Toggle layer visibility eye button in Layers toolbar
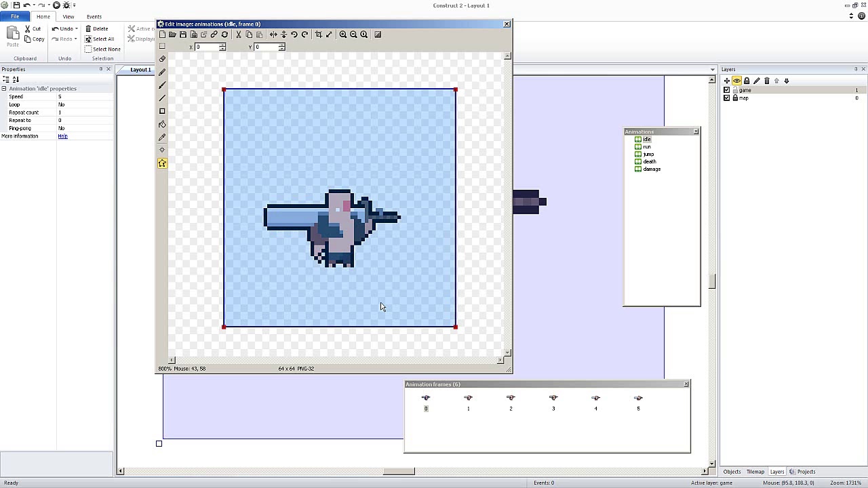The width and height of the screenshot is (868, 488). [737, 81]
